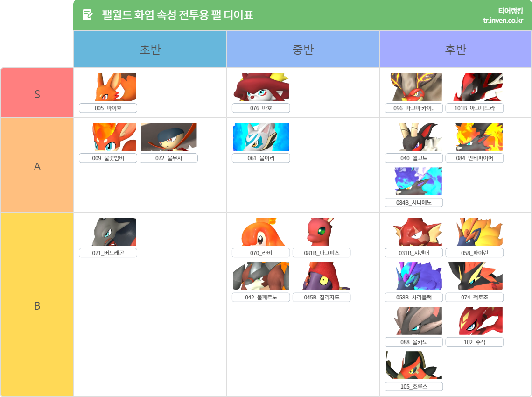Click the orange A tier label

(37, 165)
